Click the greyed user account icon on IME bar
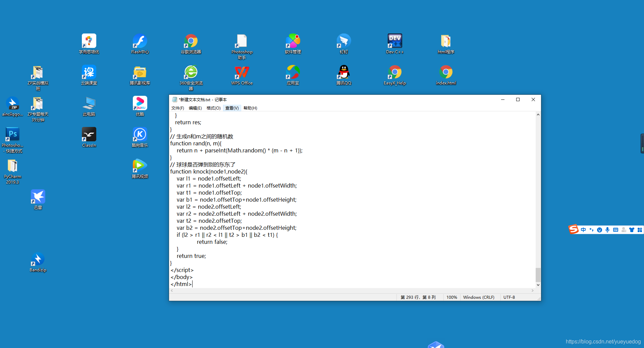This screenshot has height=348, width=644. pyautogui.click(x=624, y=230)
